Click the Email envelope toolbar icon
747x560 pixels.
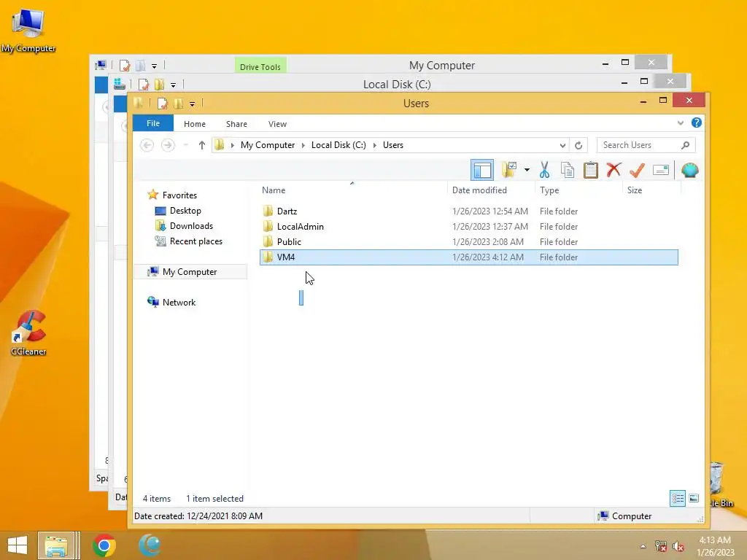[661, 170]
